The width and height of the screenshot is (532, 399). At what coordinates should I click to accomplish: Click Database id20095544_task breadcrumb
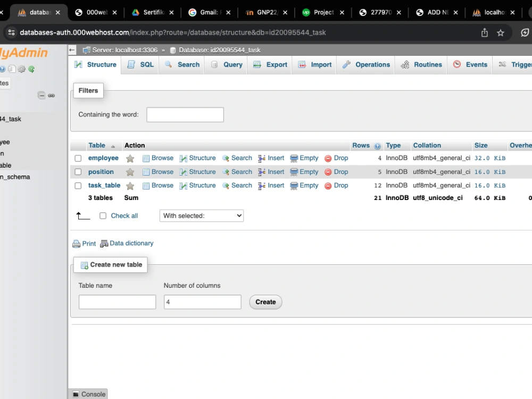(x=220, y=50)
